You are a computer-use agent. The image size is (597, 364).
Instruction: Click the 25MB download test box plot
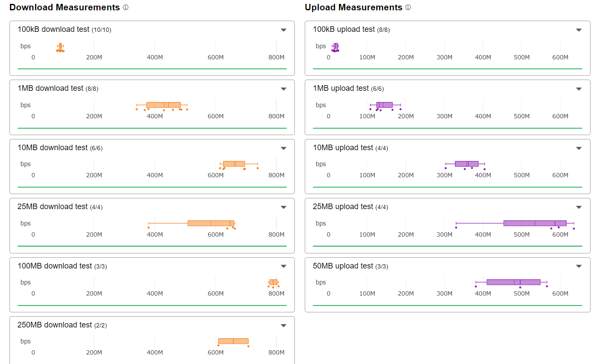(x=211, y=223)
